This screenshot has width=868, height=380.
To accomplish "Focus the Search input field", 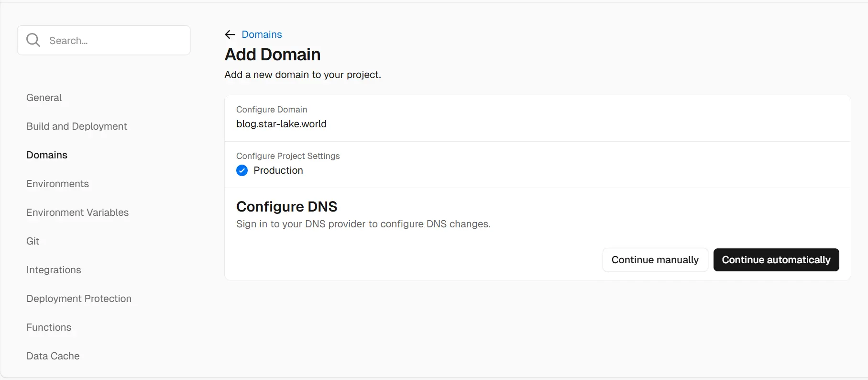I will [104, 40].
